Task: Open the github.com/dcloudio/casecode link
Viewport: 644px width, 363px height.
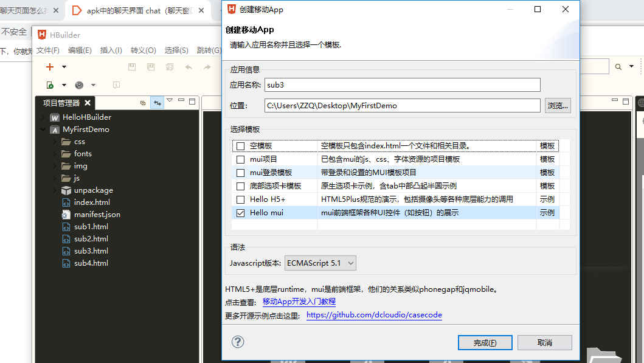Action: point(374,315)
